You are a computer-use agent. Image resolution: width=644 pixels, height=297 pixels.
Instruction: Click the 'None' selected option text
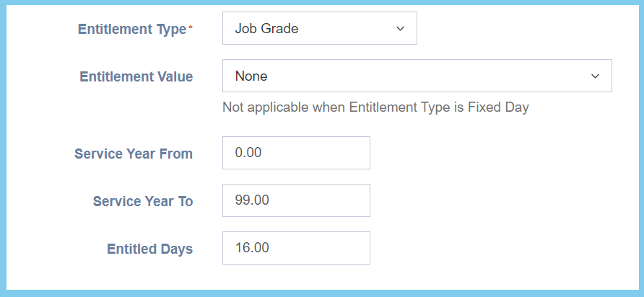(251, 76)
